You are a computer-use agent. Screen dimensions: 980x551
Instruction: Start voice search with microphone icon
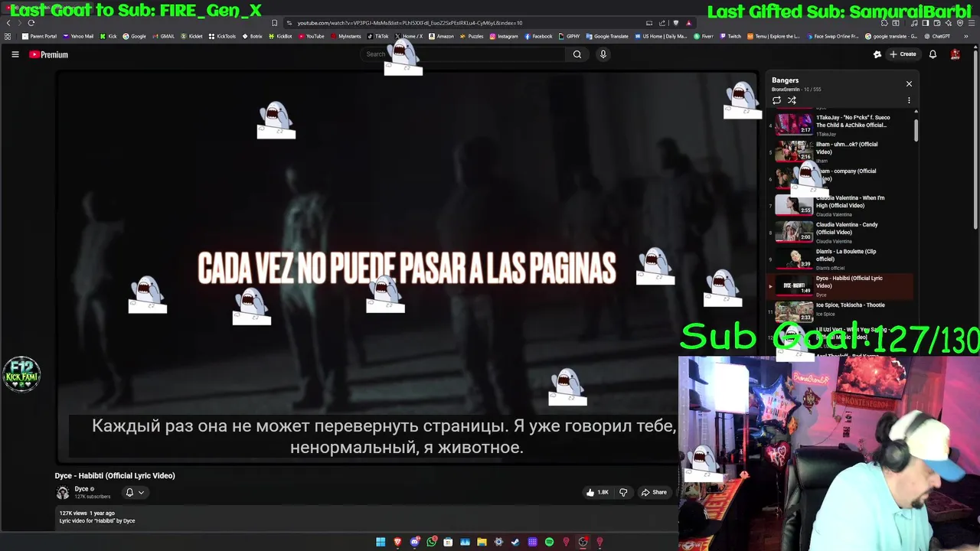point(603,54)
